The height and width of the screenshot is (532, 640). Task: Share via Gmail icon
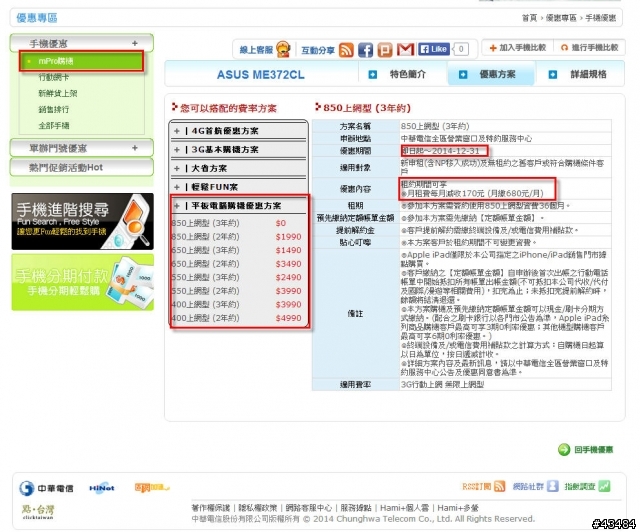[406, 49]
